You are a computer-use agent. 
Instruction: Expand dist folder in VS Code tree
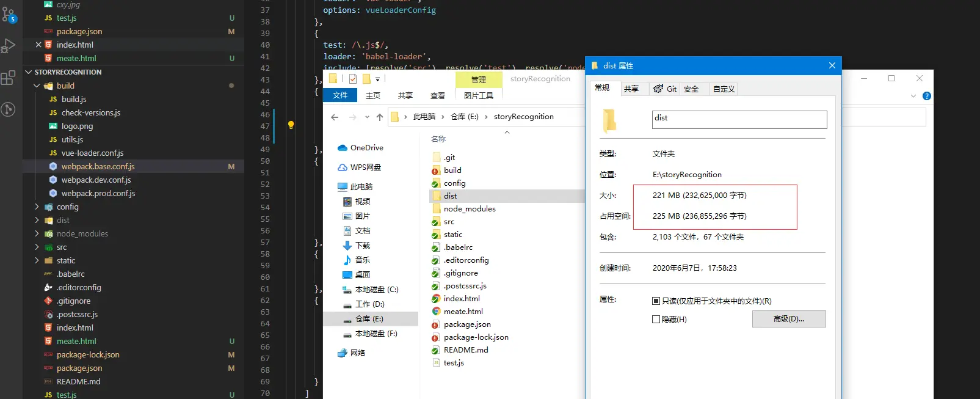[37, 221]
